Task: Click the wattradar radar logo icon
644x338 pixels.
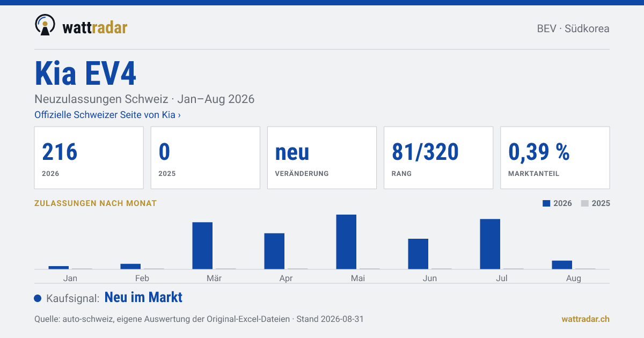Action: pyautogui.click(x=45, y=25)
